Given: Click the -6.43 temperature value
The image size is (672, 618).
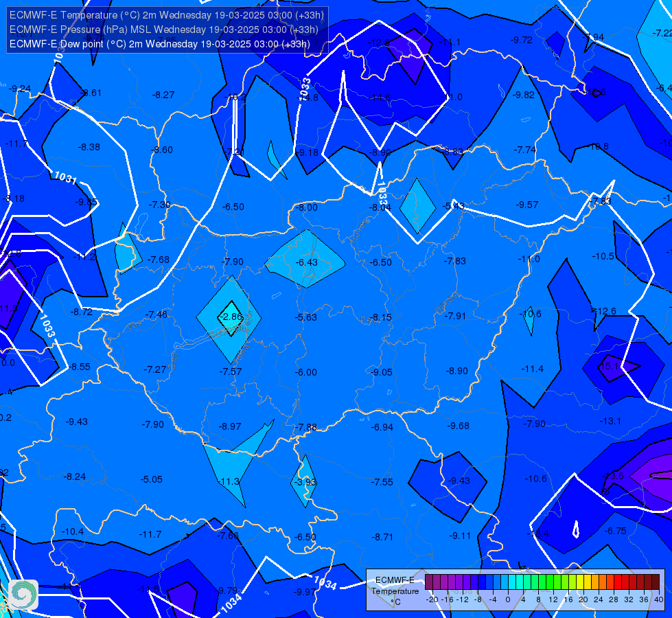Looking at the screenshot, I should (x=307, y=262).
